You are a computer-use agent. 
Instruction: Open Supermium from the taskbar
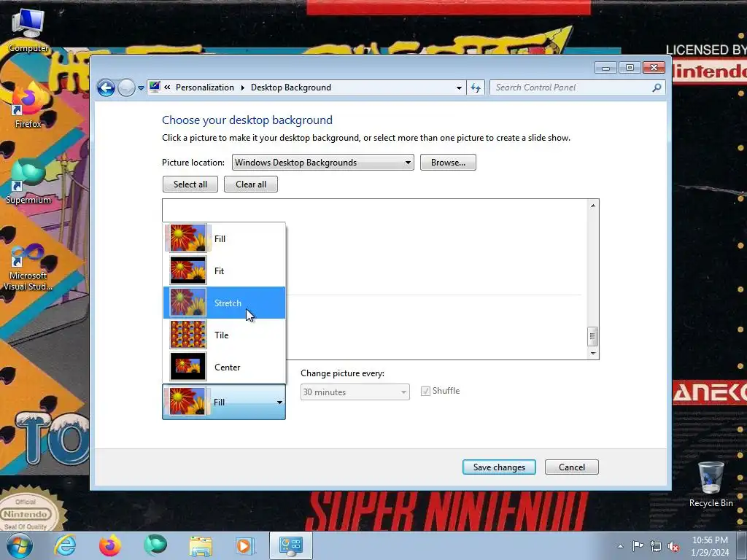click(155, 545)
